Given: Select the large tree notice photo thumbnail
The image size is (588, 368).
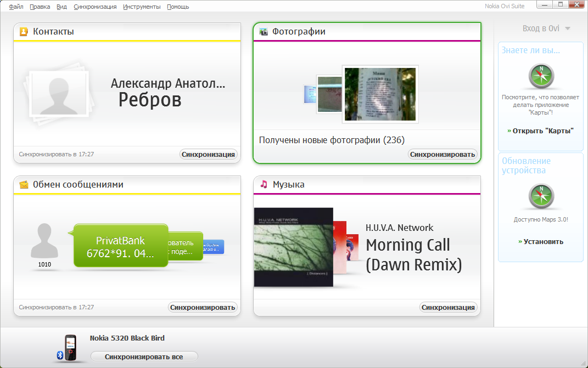Looking at the screenshot, I should tap(380, 94).
